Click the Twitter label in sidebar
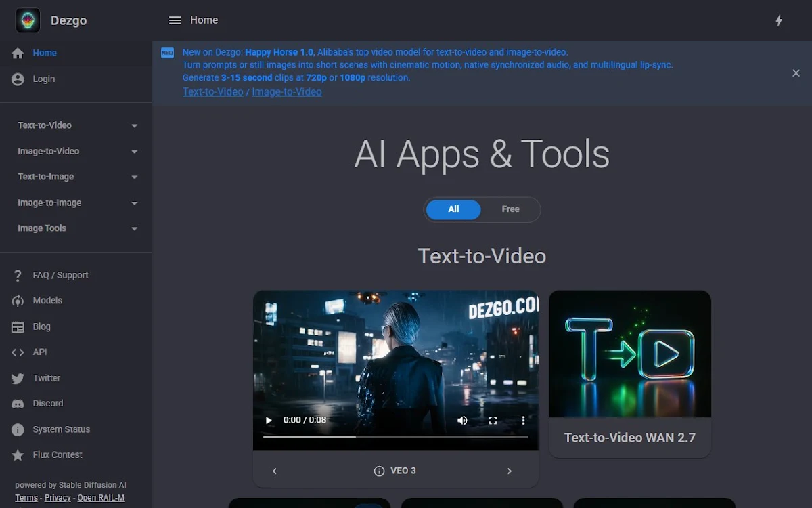The image size is (812, 508). point(47,378)
